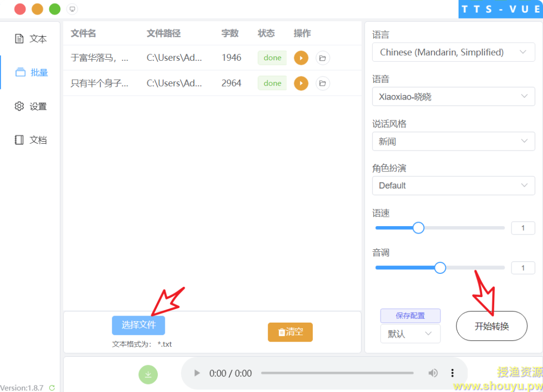Expand the 语言 language dropdown
The height and width of the screenshot is (392, 543).
pos(454,52)
